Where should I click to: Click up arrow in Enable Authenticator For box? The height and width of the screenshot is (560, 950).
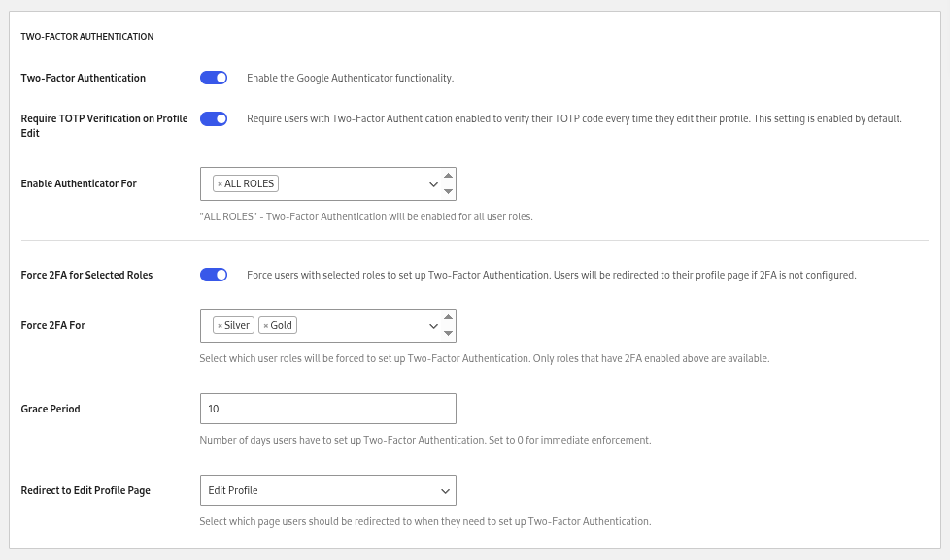point(448,176)
